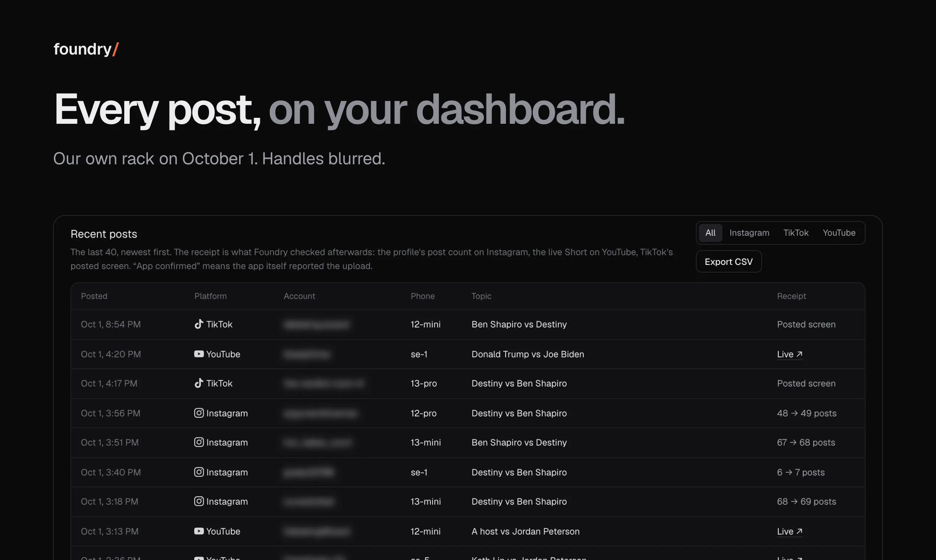Click the Posted column header
Viewport: 936px width, 560px height.
(94, 296)
